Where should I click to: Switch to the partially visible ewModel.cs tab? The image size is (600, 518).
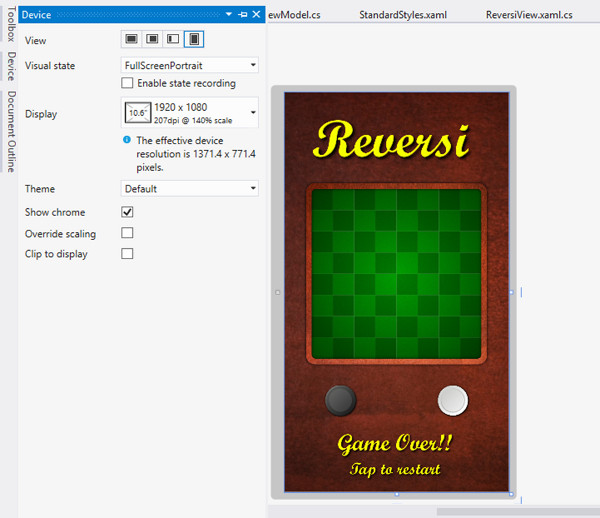[294, 15]
